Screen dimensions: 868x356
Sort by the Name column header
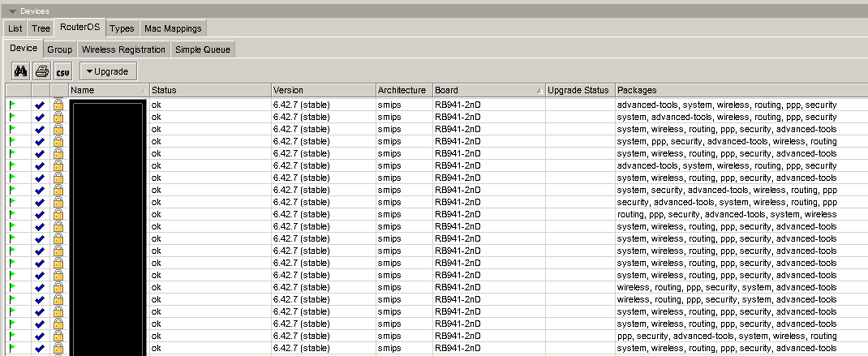click(x=109, y=90)
